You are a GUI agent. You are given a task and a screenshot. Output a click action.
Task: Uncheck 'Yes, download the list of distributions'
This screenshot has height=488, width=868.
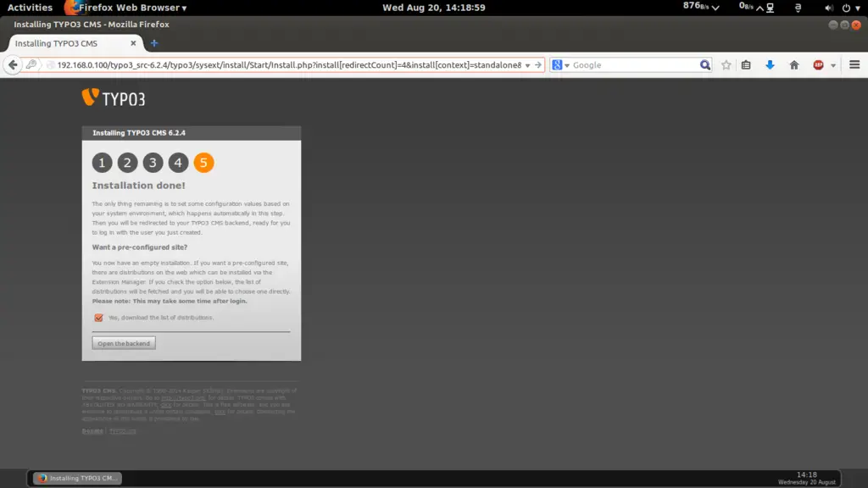point(99,318)
